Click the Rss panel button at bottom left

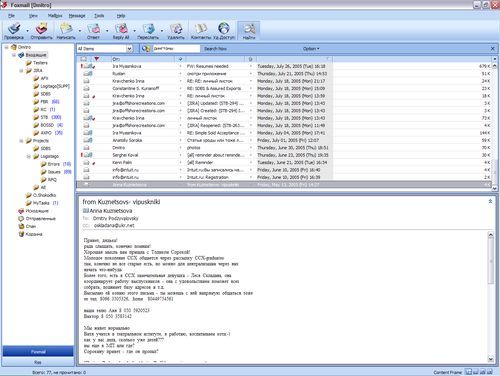click(x=38, y=362)
